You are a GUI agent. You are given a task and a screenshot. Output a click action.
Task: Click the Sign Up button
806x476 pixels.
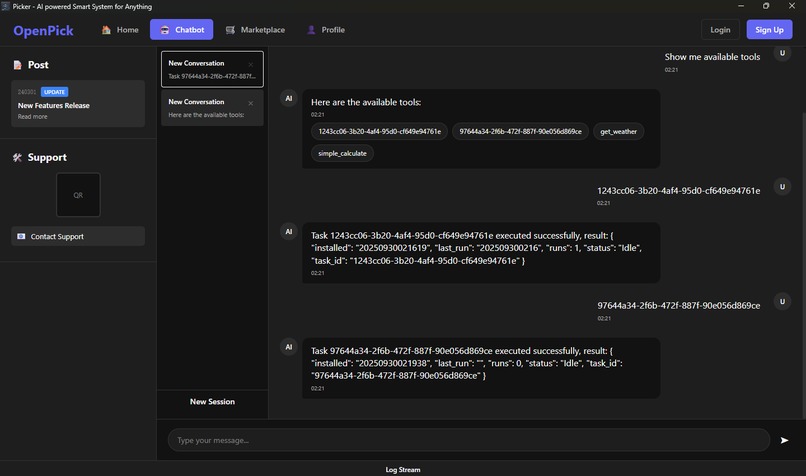coord(769,30)
